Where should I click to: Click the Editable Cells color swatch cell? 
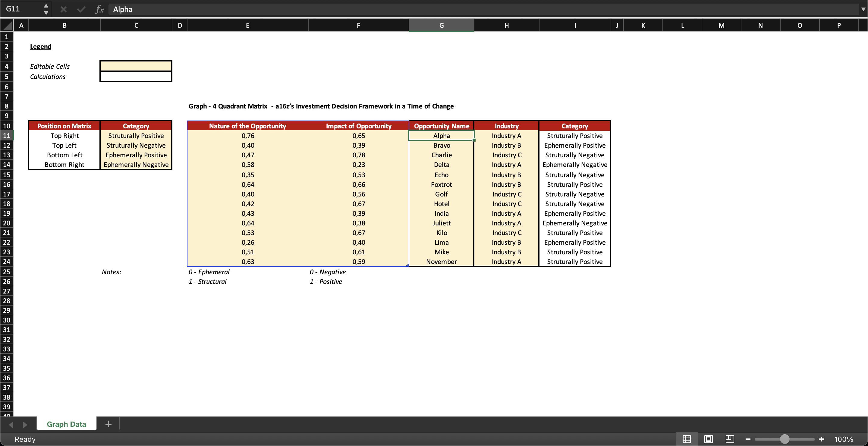pos(136,66)
